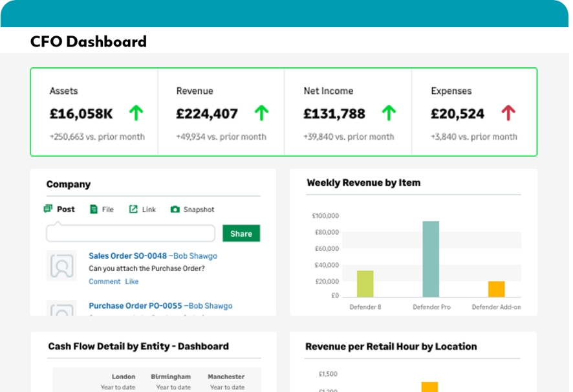
Task: Click the Post speech bubble icon
Action: (x=48, y=209)
